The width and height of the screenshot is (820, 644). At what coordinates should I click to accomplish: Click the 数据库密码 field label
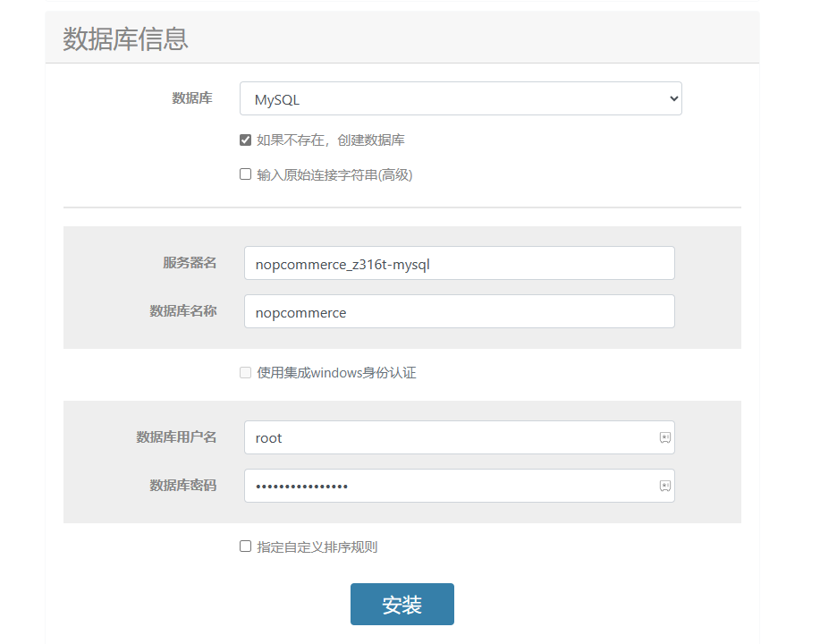(183, 486)
